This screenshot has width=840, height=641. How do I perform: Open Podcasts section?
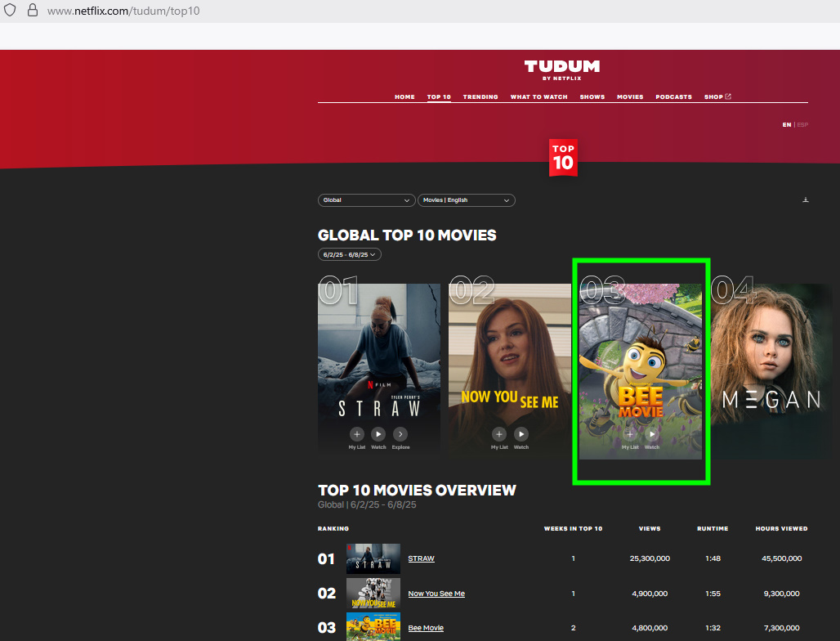tap(674, 97)
